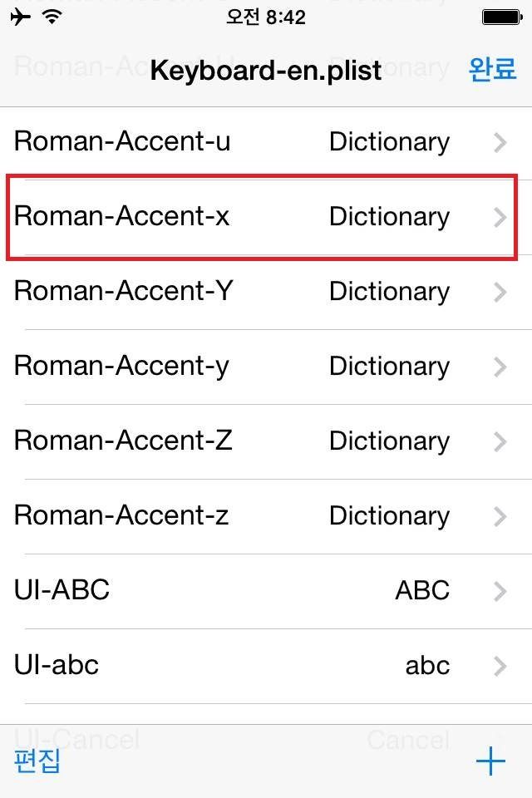532x798 pixels.
Task: Expand Roman-Accent-Y uppercase row chevron
Action: coord(500,293)
